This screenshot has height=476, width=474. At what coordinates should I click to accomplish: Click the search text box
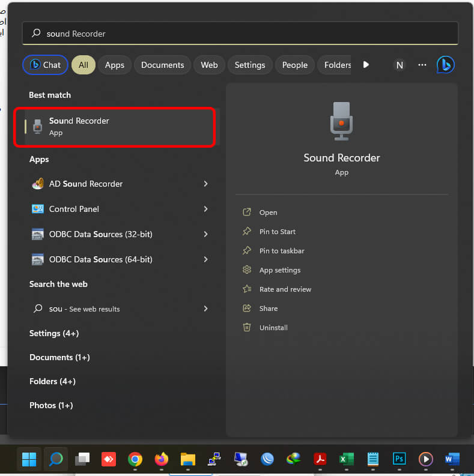pos(240,34)
